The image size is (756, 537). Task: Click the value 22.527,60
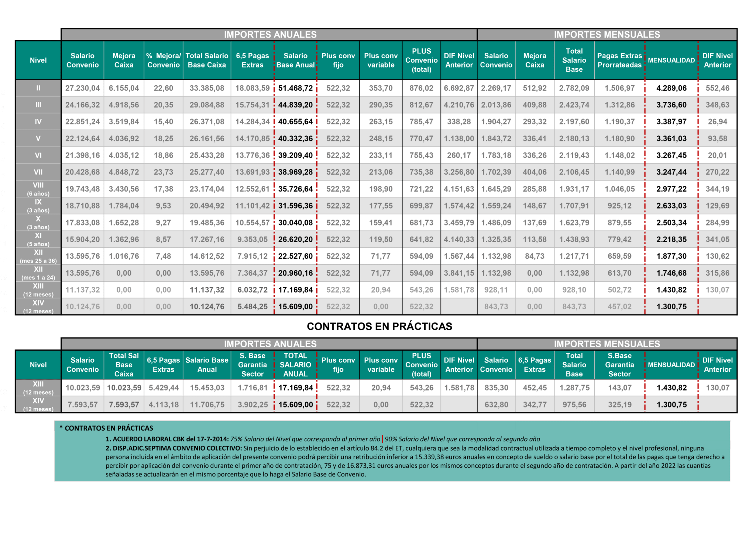pos(295,256)
